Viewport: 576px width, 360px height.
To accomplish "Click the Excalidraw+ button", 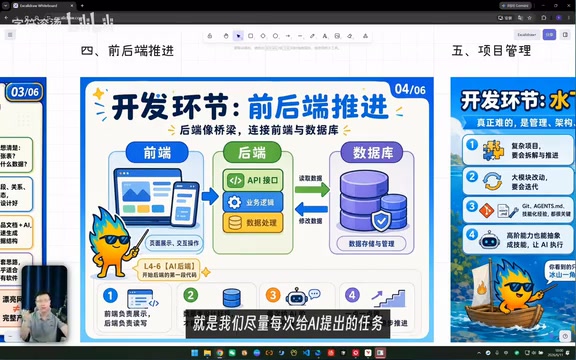I will [x=527, y=35].
